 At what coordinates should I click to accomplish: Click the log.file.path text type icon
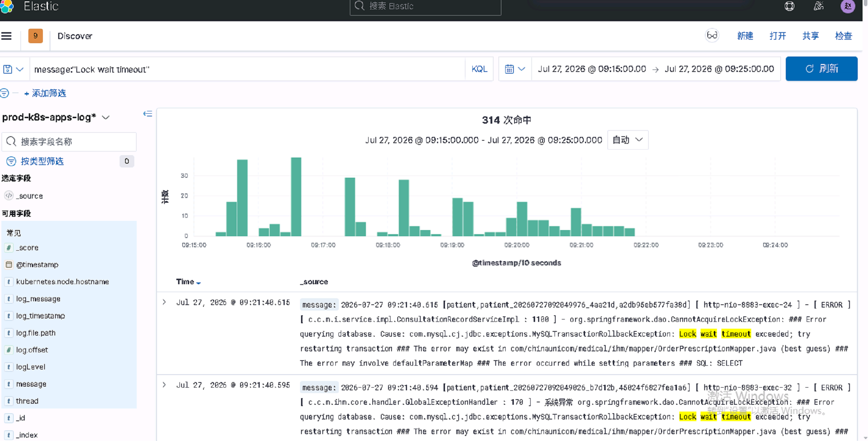point(9,333)
